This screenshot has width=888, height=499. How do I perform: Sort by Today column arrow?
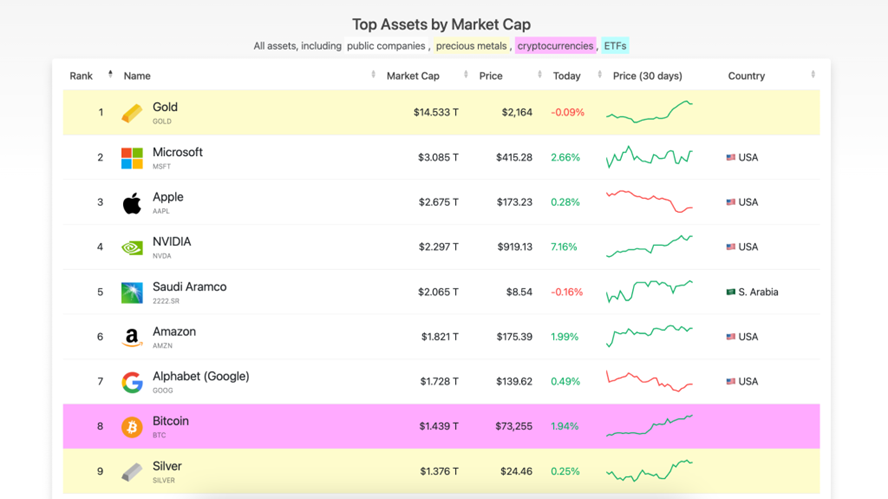coord(600,74)
